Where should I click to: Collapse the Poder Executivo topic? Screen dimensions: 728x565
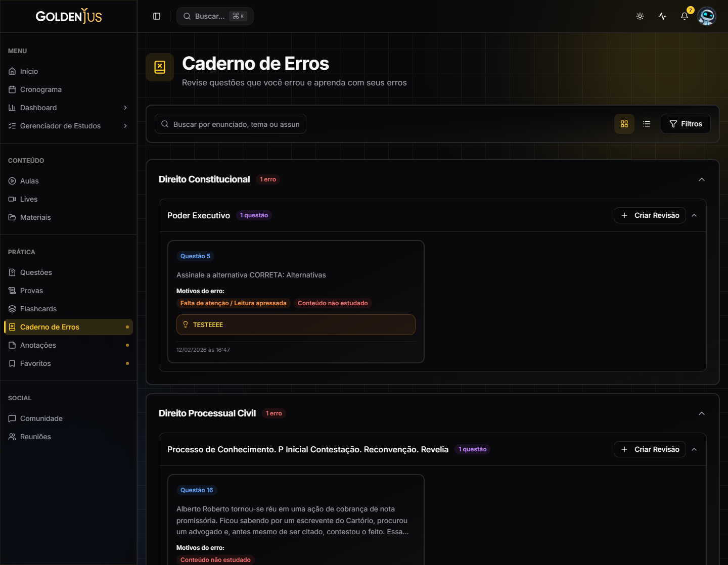(x=694, y=215)
